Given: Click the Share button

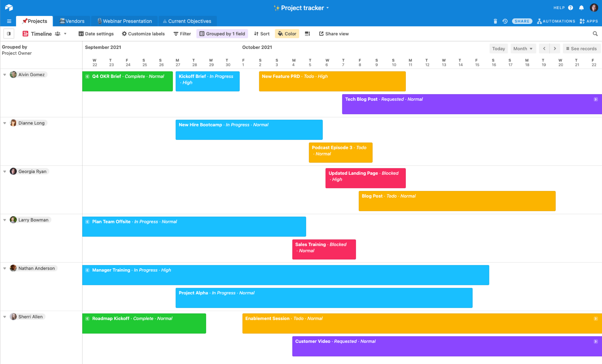Looking at the screenshot, I should point(522,21).
